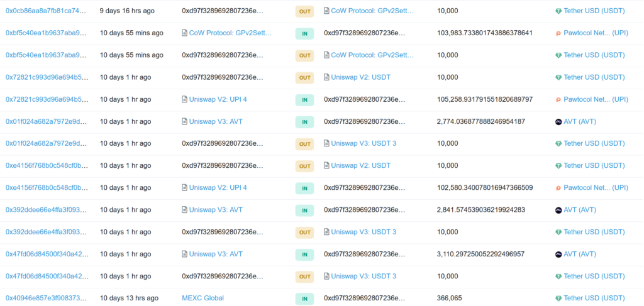The height and width of the screenshot is (306, 644).
Task: Click Tether icon in 0xe4156f OUT row
Action: tap(558, 166)
